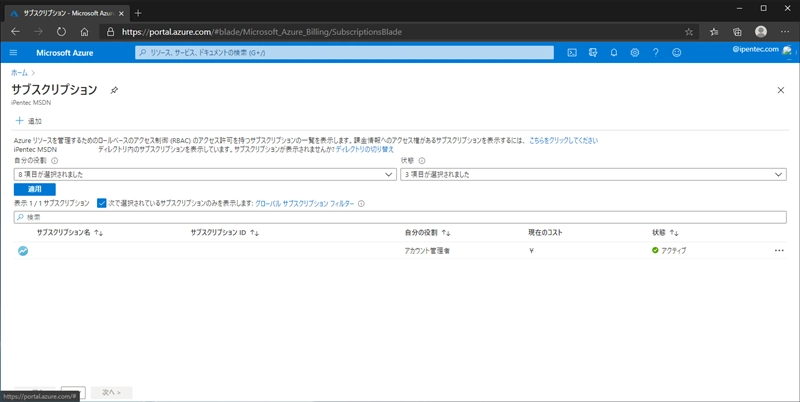Click the iPentec MSDN subtitle
The width and height of the screenshot is (800, 402).
[31, 103]
